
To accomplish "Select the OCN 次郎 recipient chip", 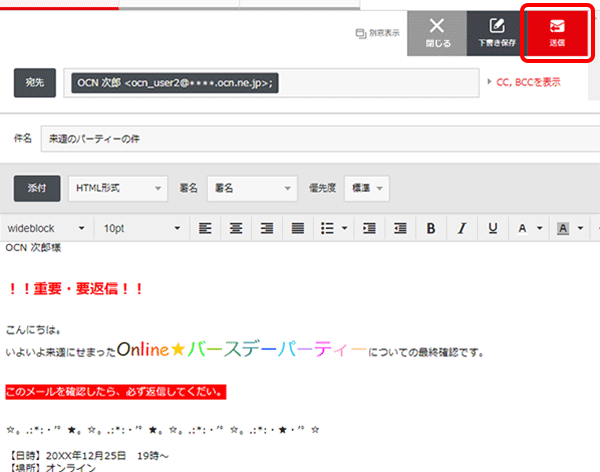I will click(175, 83).
